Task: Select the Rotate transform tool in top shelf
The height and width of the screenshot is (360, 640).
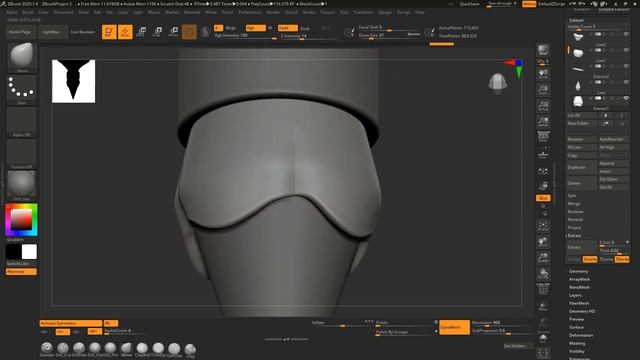Action: 173,32
